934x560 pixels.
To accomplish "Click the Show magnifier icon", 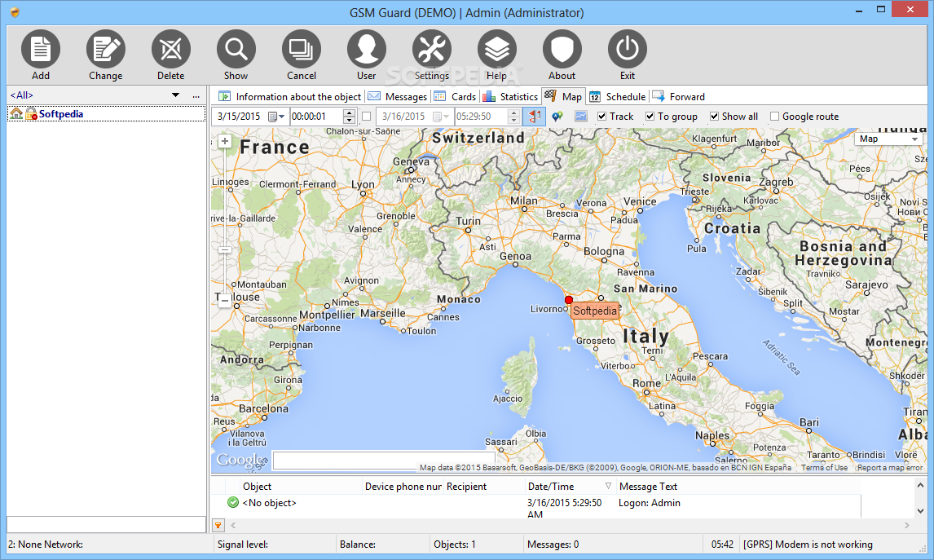I will tap(236, 49).
